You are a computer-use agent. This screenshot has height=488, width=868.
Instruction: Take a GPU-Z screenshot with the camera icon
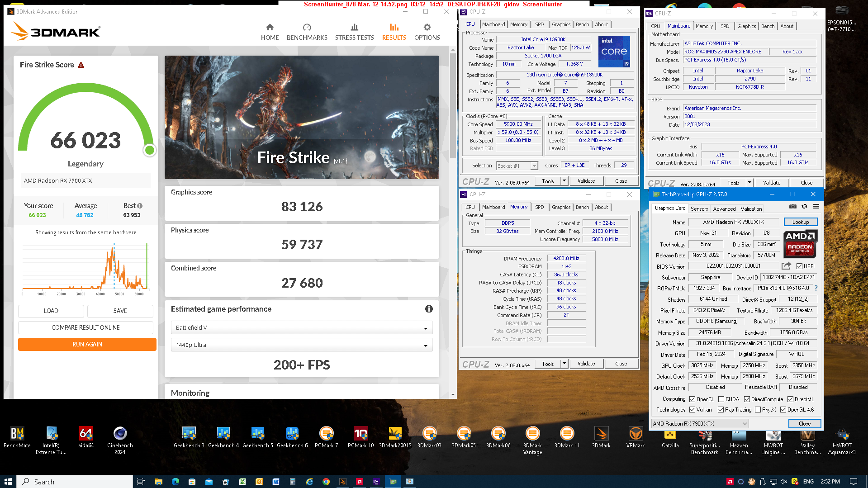click(792, 206)
